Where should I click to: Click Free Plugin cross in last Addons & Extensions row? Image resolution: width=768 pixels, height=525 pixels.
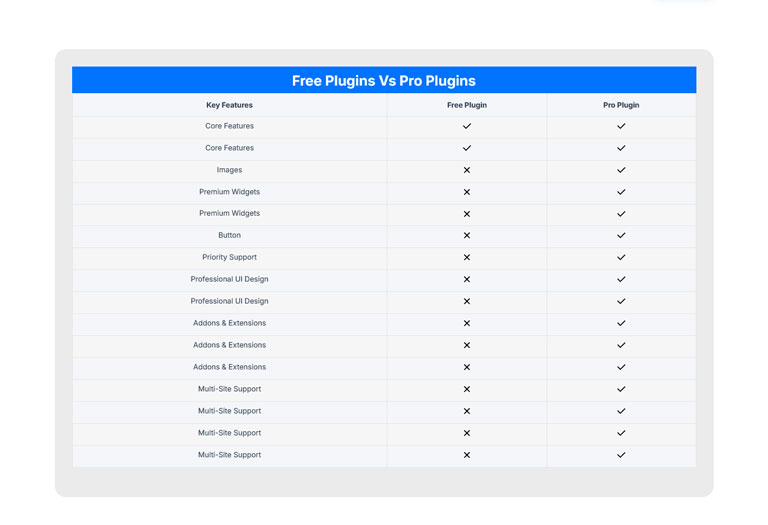click(467, 367)
